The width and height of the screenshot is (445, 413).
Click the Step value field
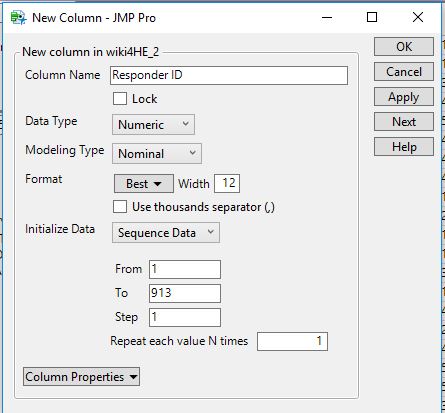point(185,317)
